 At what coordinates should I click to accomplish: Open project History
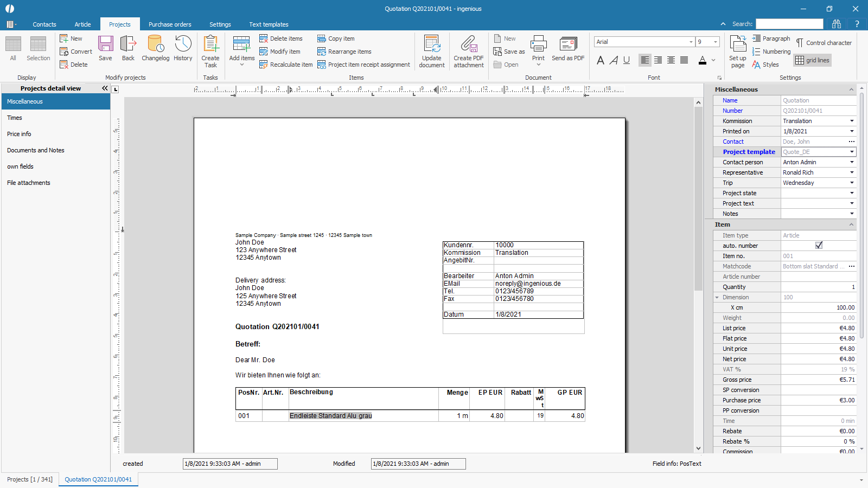183,48
